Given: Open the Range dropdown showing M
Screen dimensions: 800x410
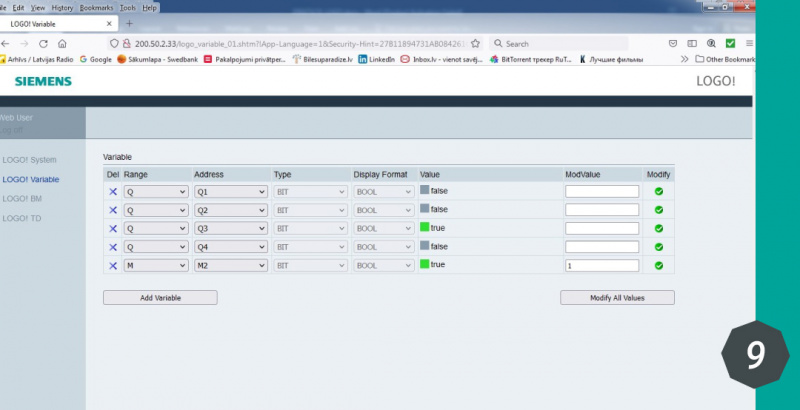Looking at the screenshot, I should (x=155, y=265).
